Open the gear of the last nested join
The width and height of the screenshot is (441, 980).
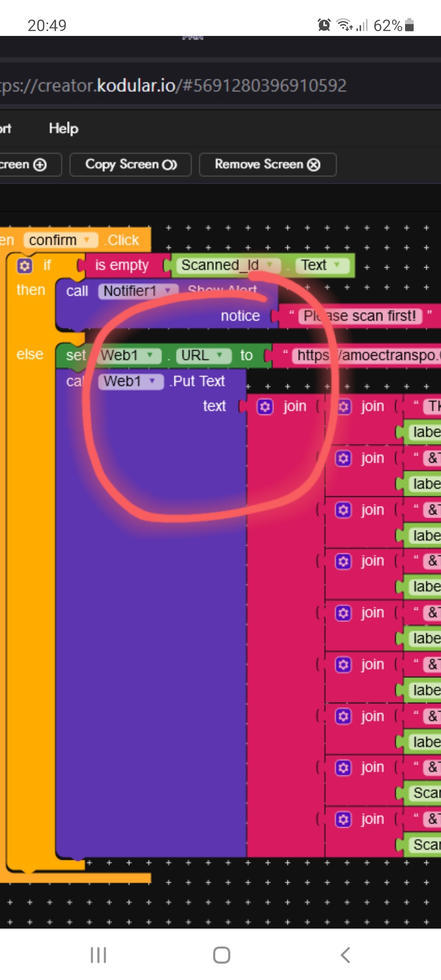pos(343,819)
